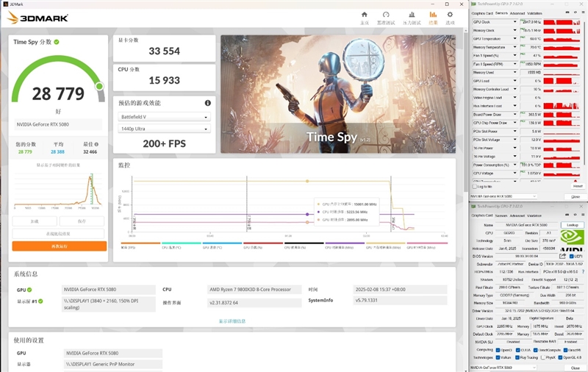Switch to the Advanced tab in the upper GPU-Z window
Viewport: 588px width, 372px height.
517,12
